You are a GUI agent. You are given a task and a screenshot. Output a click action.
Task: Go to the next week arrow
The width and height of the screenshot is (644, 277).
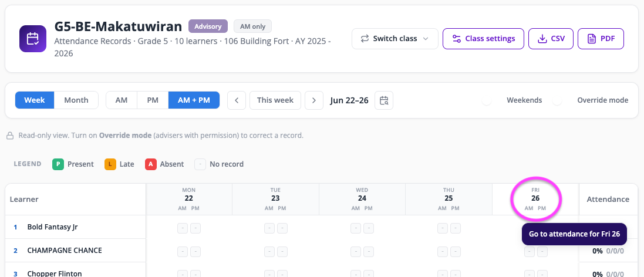(x=314, y=100)
